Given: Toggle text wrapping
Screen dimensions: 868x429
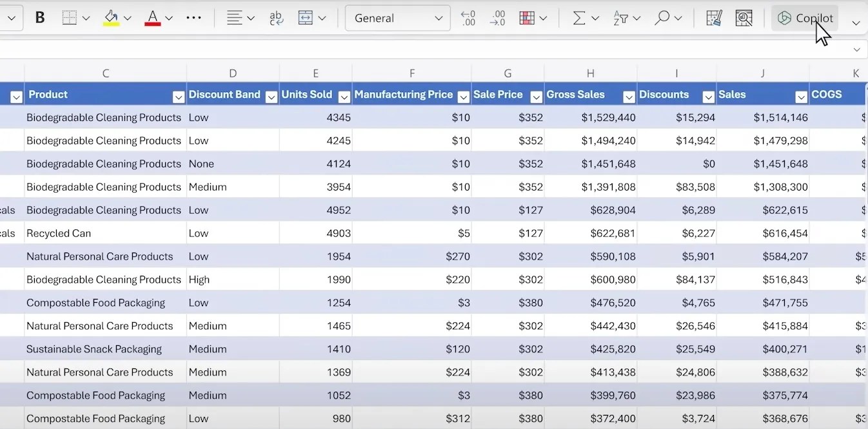Looking at the screenshot, I should click(x=276, y=18).
